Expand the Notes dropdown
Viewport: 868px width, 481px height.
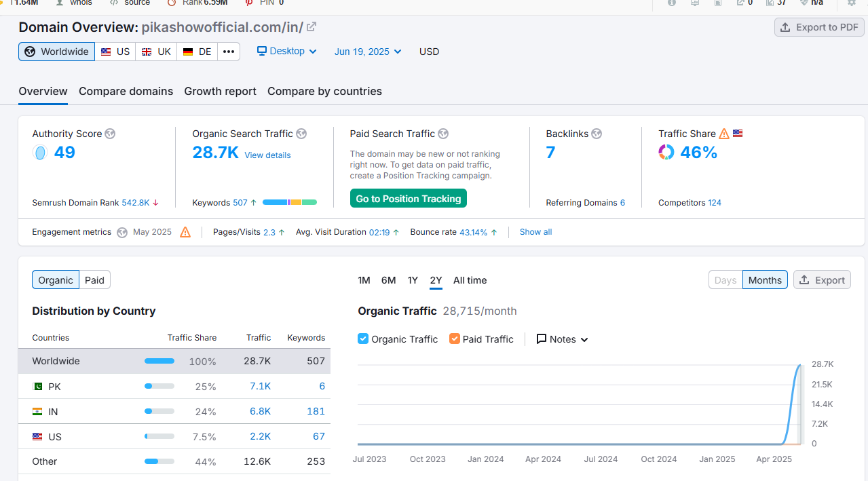pos(563,339)
